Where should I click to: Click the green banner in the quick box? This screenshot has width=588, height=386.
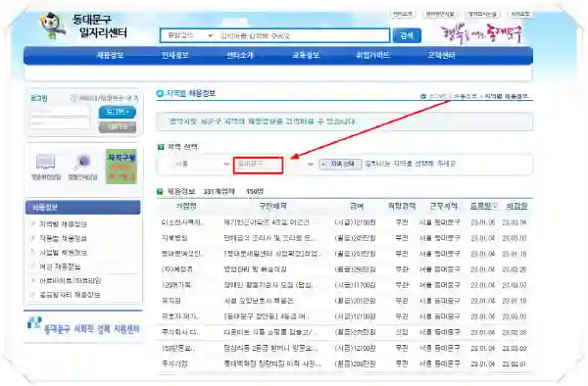pos(122,167)
